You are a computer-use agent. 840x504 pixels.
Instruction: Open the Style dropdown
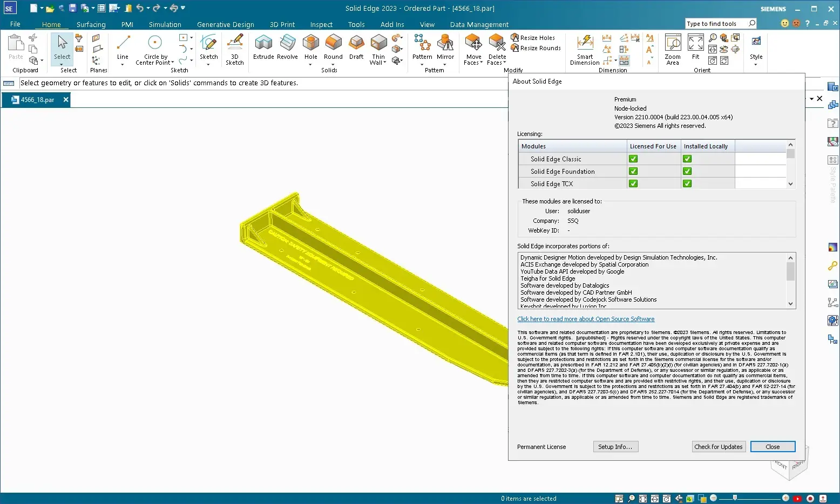756,64
